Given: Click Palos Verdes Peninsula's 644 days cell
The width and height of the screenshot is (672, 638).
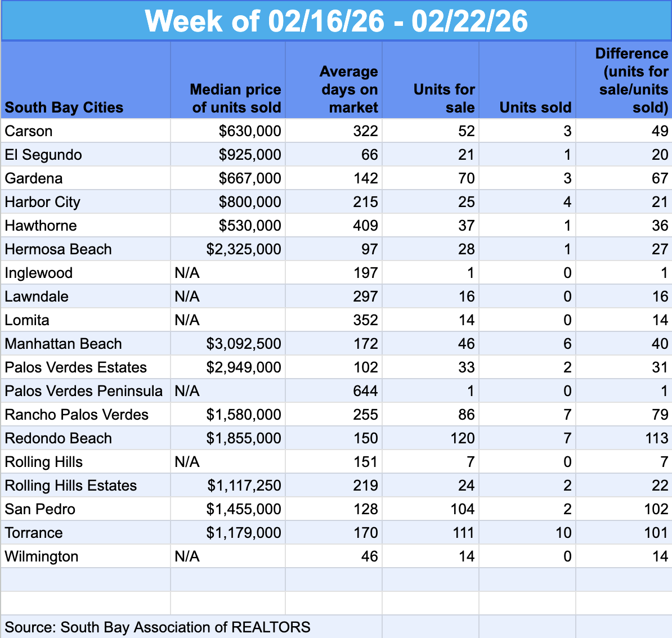Looking at the screenshot, I should tap(365, 391).
